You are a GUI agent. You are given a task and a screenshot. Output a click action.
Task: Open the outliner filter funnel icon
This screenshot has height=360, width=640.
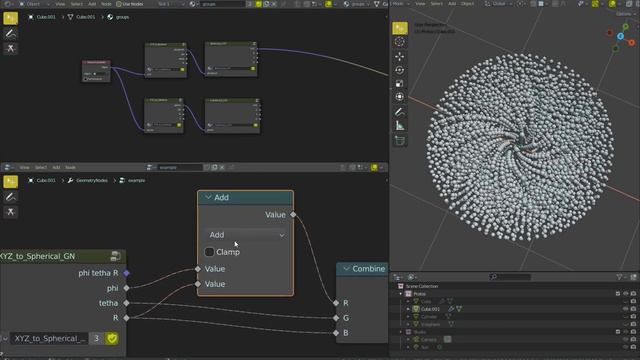(x=619, y=277)
